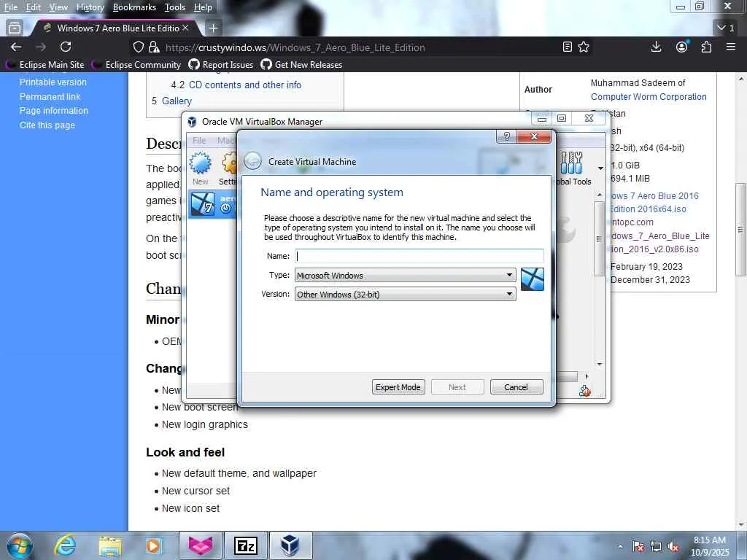The width and height of the screenshot is (747, 560).
Task: Open the Firefox Bookmarks menu
Action: pyautogui.click(x=134, y=7)
